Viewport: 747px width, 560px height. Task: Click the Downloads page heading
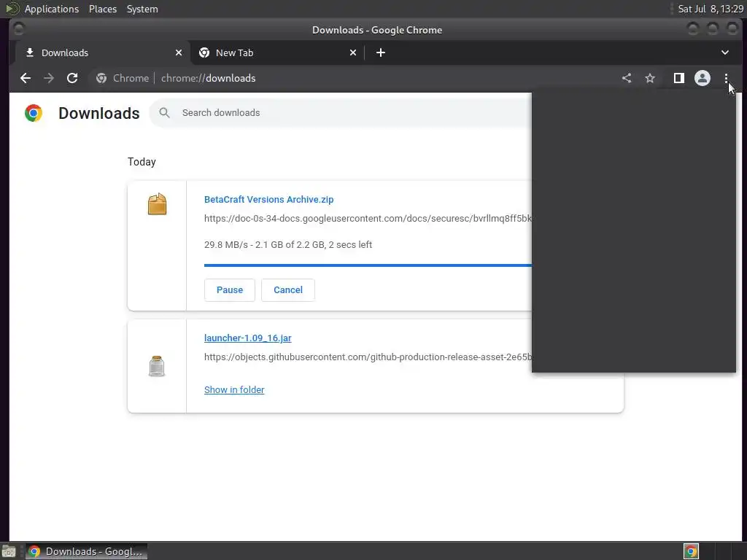tap(99, 113)
